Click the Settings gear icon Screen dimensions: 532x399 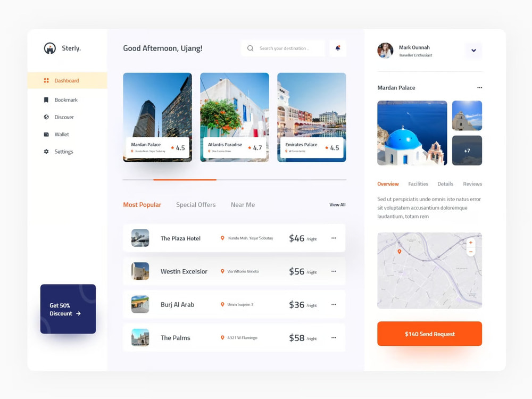click(x=46, y=151)
